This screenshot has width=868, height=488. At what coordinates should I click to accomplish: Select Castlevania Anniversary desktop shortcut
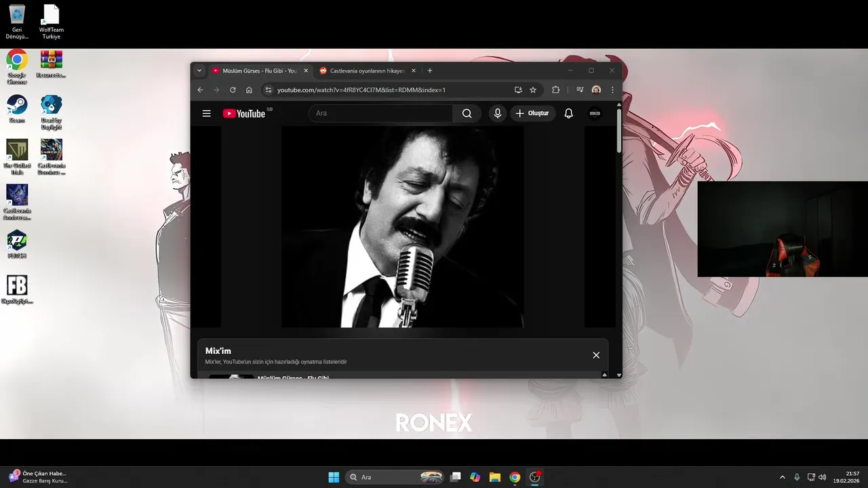click(x=17, y=203)
